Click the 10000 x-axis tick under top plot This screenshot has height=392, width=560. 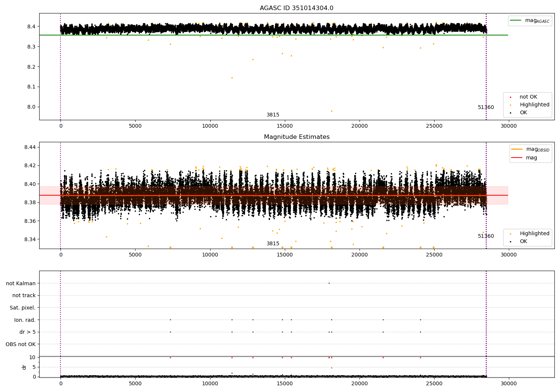click(x=210, y=126)
